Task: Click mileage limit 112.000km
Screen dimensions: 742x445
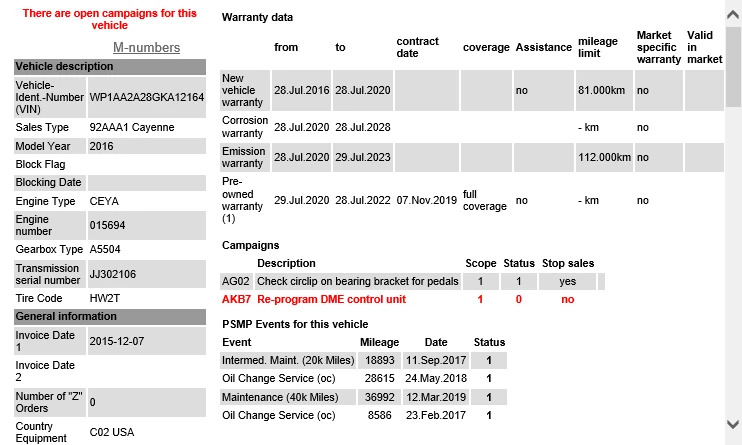Action: (x=604, y=157)
